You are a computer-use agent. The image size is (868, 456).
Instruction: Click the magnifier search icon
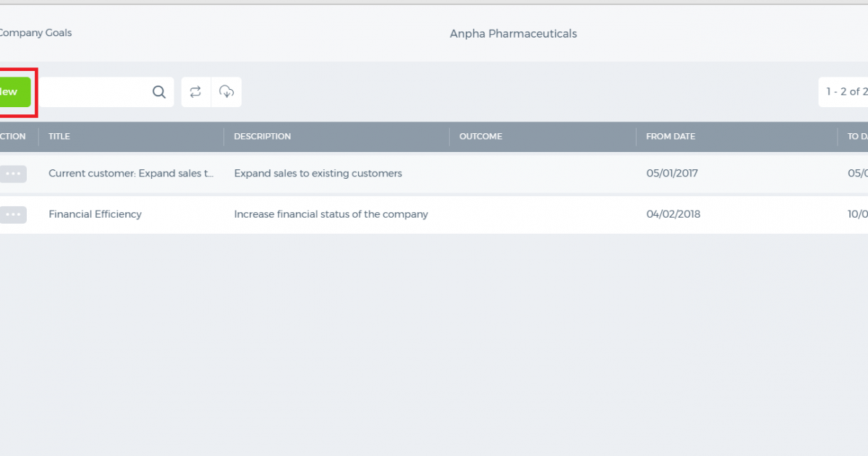159,92
